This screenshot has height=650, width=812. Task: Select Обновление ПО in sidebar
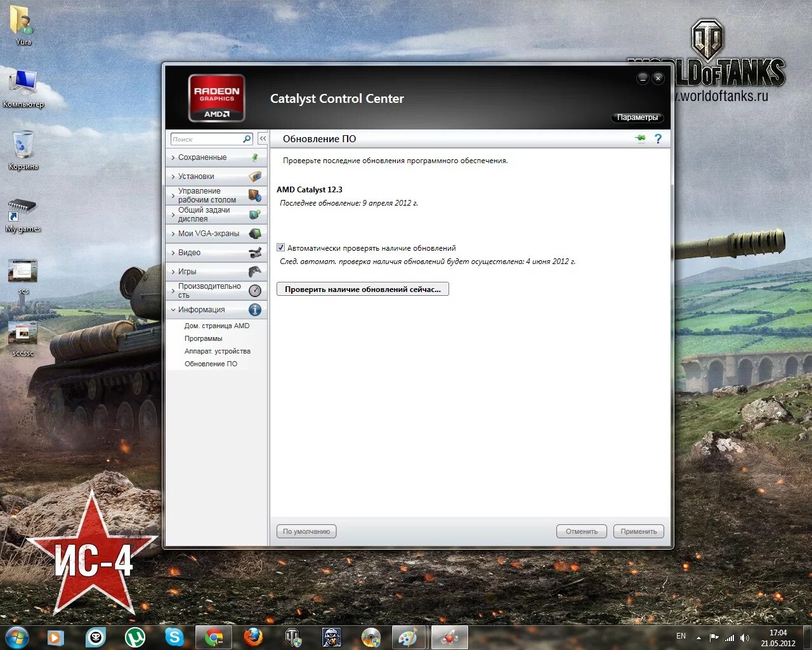[211, 364]
